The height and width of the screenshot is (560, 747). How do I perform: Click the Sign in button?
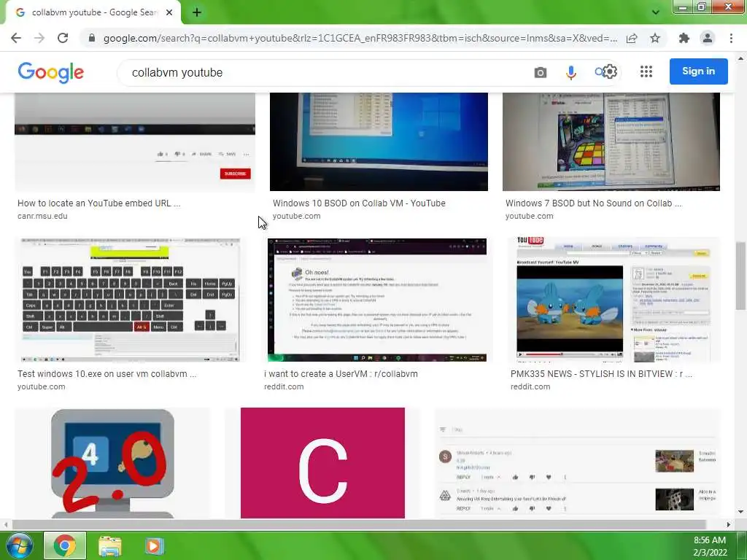(x=698, y=71)
